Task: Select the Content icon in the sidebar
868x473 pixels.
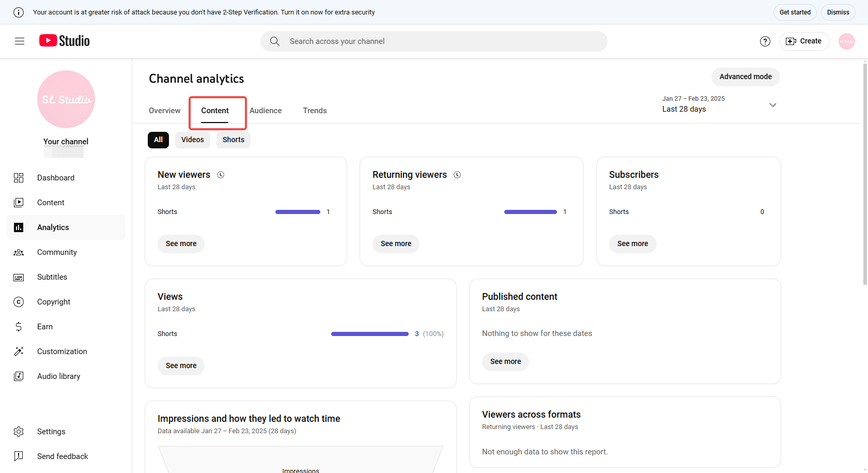Action: (19, 202)
